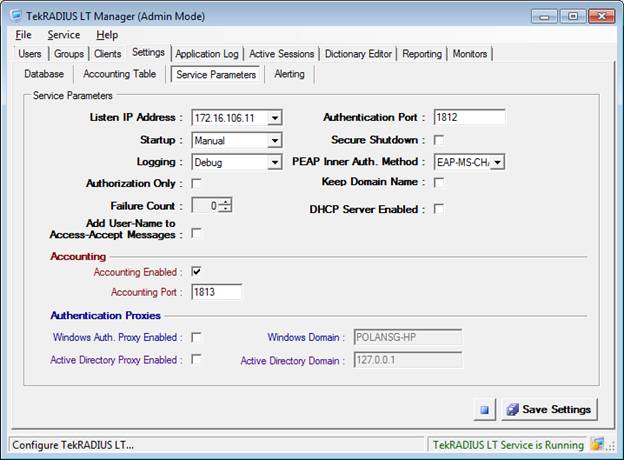
Task: Open the Database sub-tab
Action: tap(44, 74)
